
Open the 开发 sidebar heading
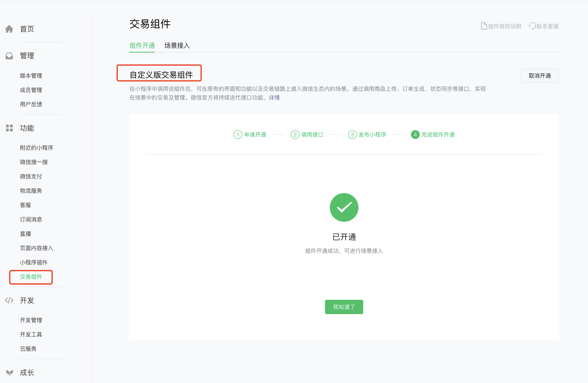click(x=27, y=301)
